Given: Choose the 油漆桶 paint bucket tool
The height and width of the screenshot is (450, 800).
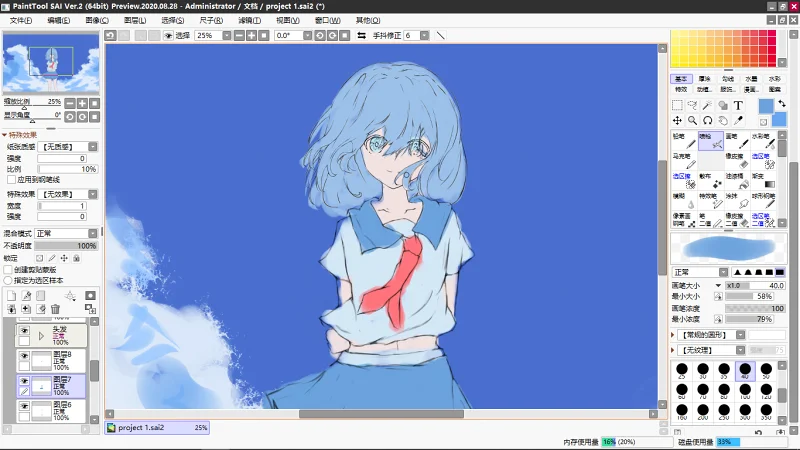Looking at the screenshot, I should (x=737, y=181).
